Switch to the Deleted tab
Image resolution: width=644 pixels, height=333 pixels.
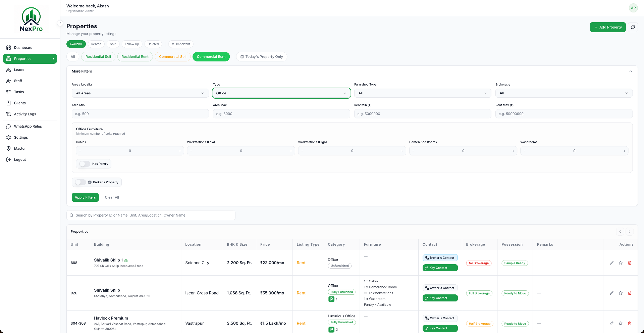pyautogui.click(x=153, y=44)
